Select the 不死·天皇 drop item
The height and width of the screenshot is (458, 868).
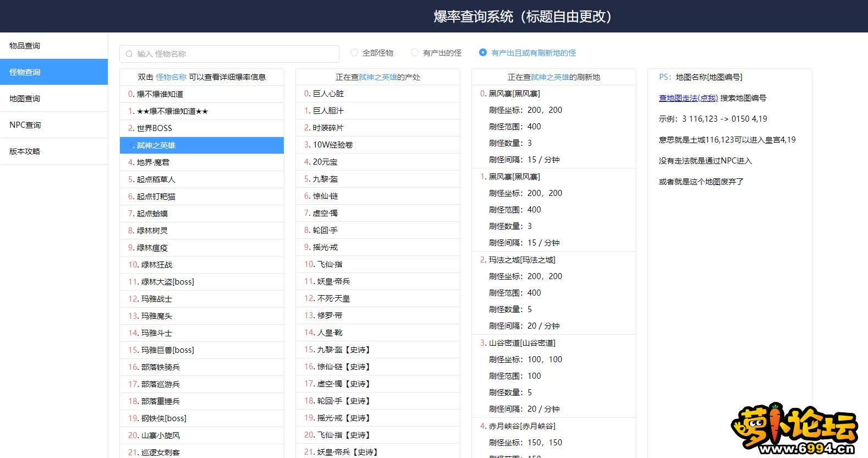pyautogui.click(x=378, y=298)
